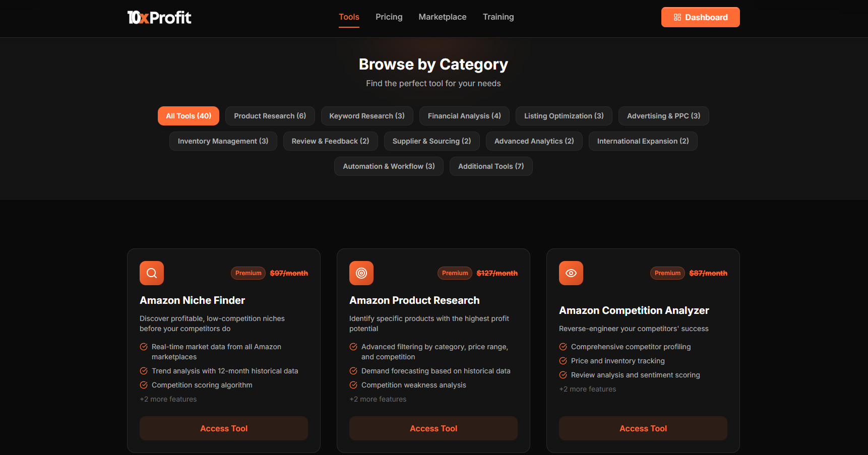868x455 pixels.
Task: Open the Pricing page from the navigation
Action: [x=389, y=17]
